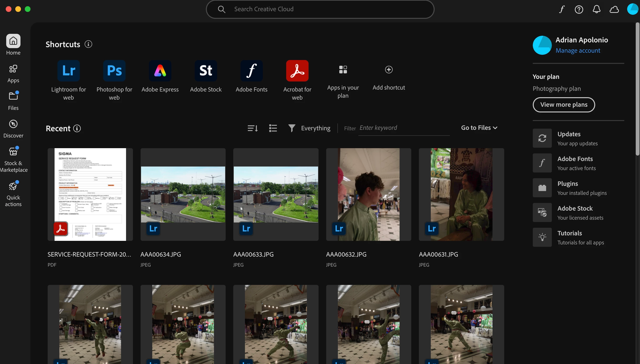This screenshot has width=640, height=364.
Task: Go to Files in left sidebar
Action: (13, 101)
